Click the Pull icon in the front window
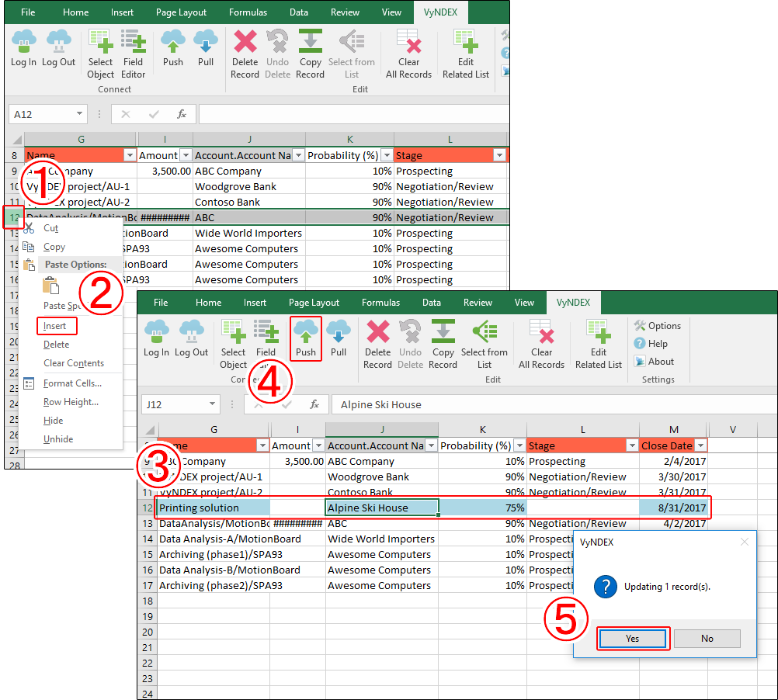Image resolution: width=778 pixels, height=700 pixels. coord(339,338)
